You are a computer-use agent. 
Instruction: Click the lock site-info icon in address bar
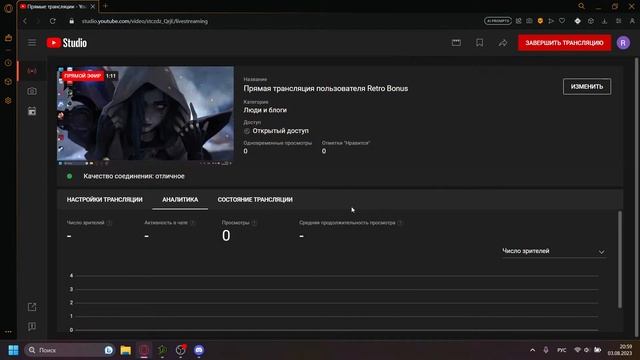point(71,21)
